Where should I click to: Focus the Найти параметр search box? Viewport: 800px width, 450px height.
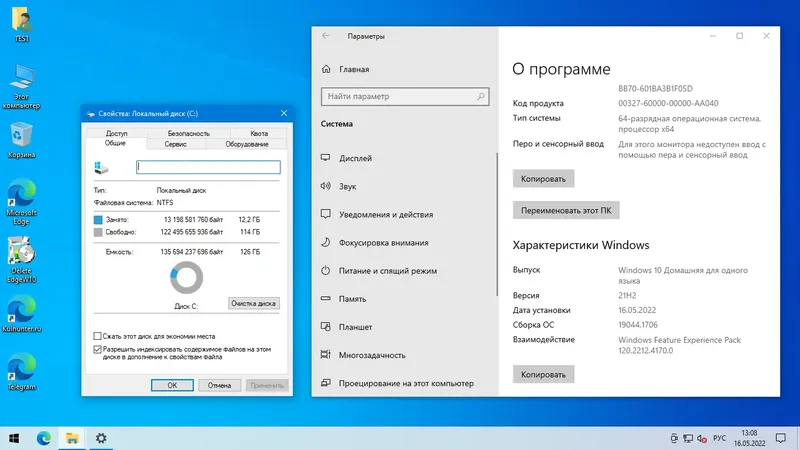(405, 96)
